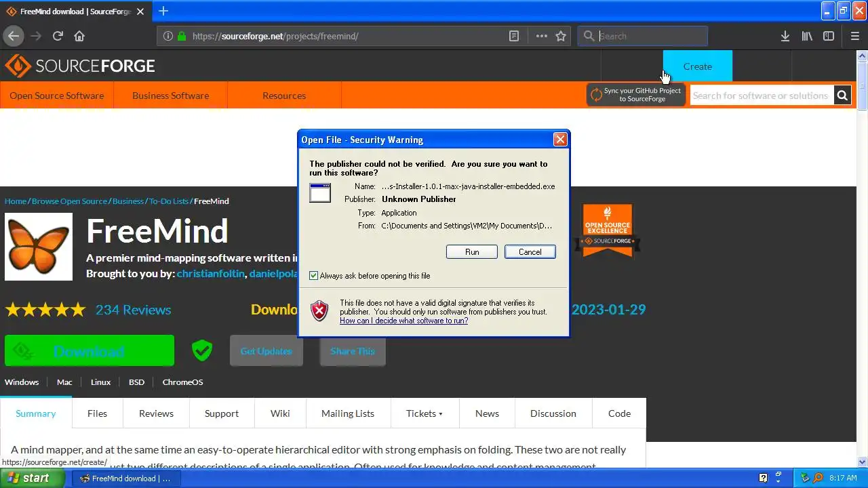Screen dimensions: 868x488
Task: Uncheck Always ask before opening this file
Action: (313, 276)
